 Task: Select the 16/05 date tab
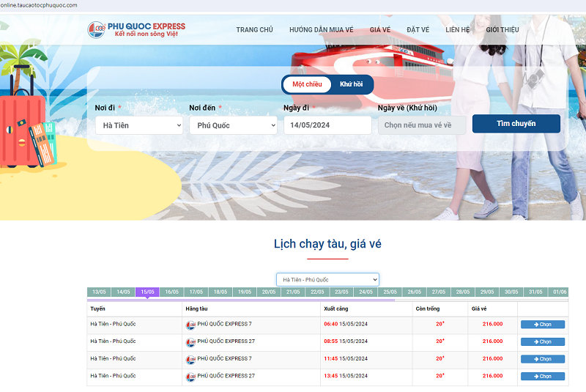click(172, 292)
